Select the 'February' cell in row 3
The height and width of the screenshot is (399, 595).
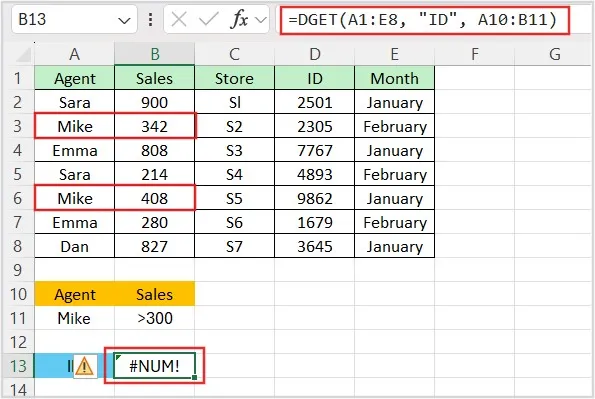395,126
